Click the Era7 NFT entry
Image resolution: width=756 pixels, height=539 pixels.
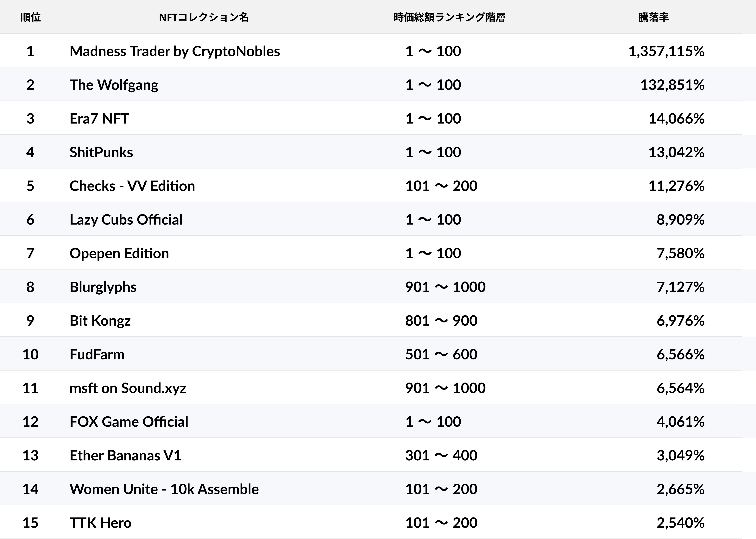pos(99,119)
